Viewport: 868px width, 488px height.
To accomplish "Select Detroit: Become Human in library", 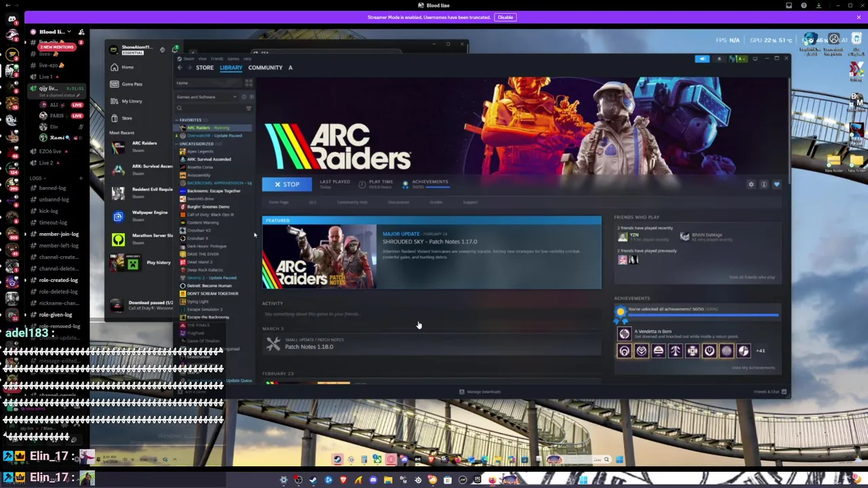I will coord(208,285).
